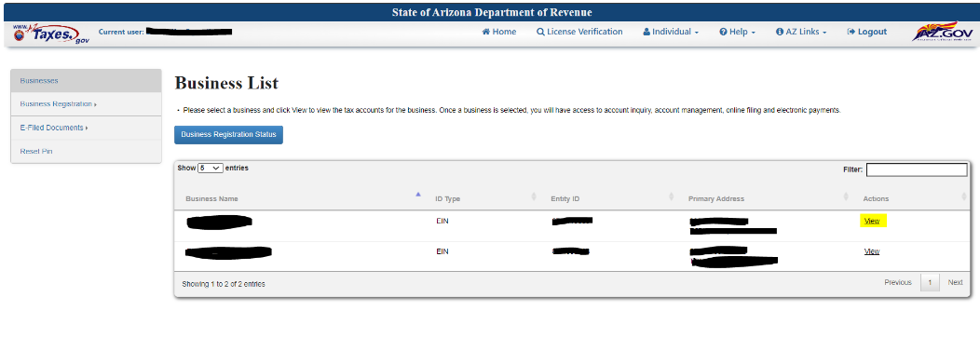Screen dimensions: 980x338
Task: Expand E-Filed Documents sidebar item
Action: (x=87, y=128)
